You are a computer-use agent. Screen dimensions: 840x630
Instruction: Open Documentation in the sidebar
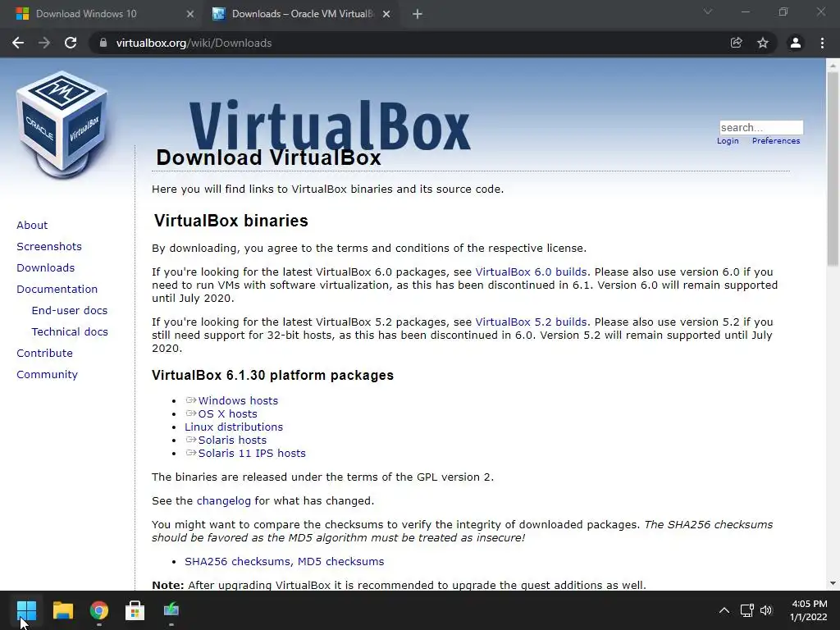click(x=57, y=290)
